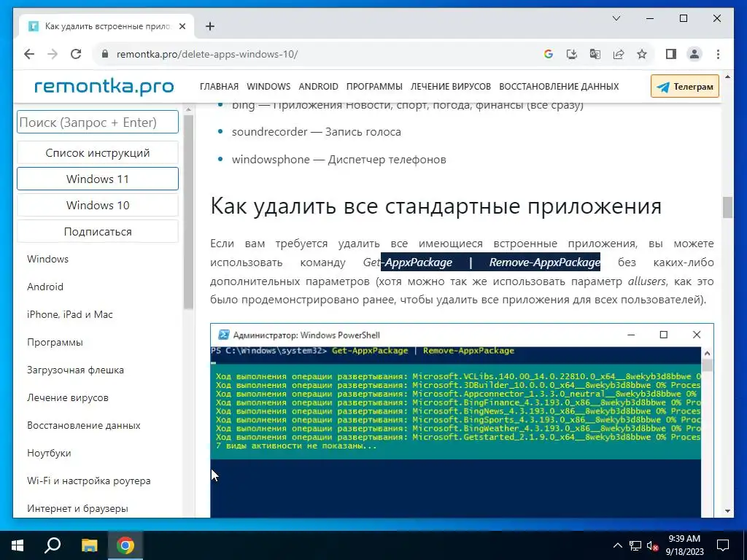Screen dimensions: 747x560
Task: Open the Google search icon in address bar
Action: (x=549, y=54)
